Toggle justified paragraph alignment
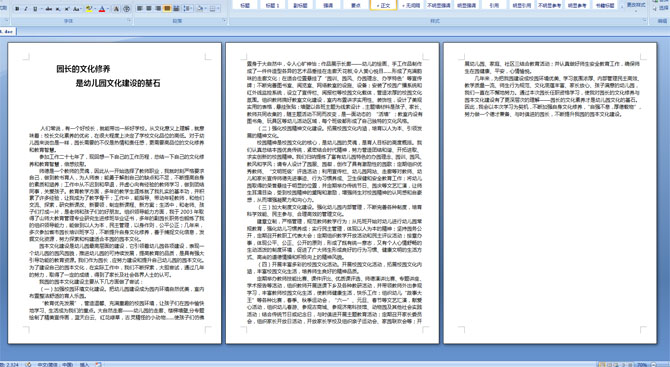This screenshot has height=367, width=670. point(167,8)
